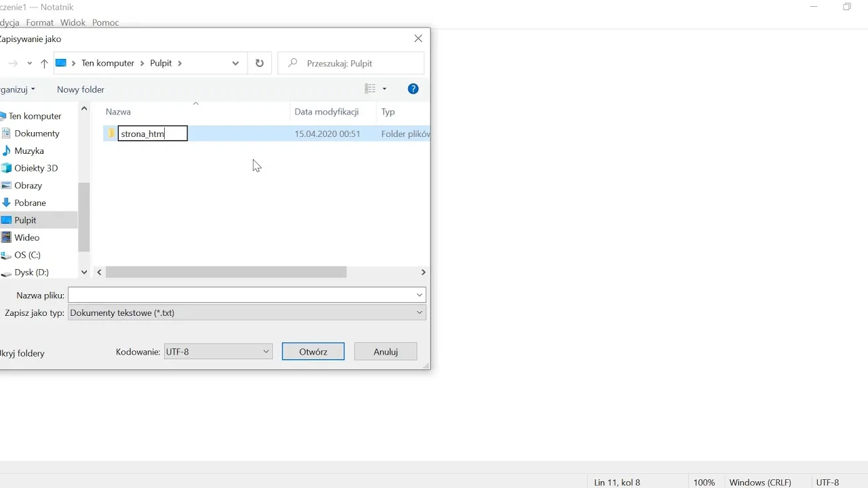Open the Wideo folder in sidebar
Viewport: 868px width, 488px height.
(x=27, y=237)
